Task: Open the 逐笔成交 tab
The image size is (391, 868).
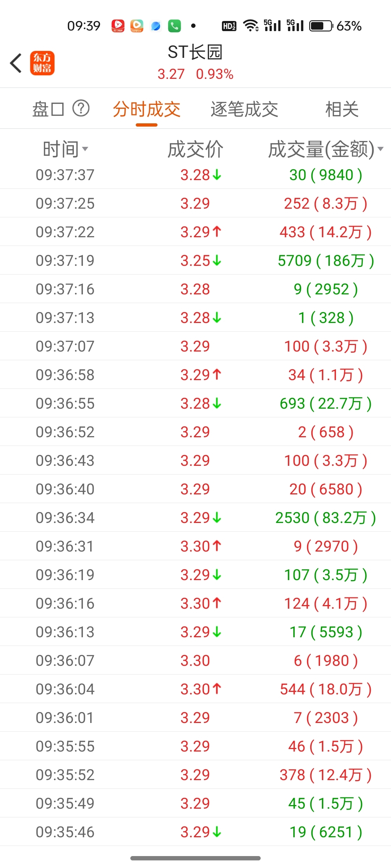Action: (244, 109)
